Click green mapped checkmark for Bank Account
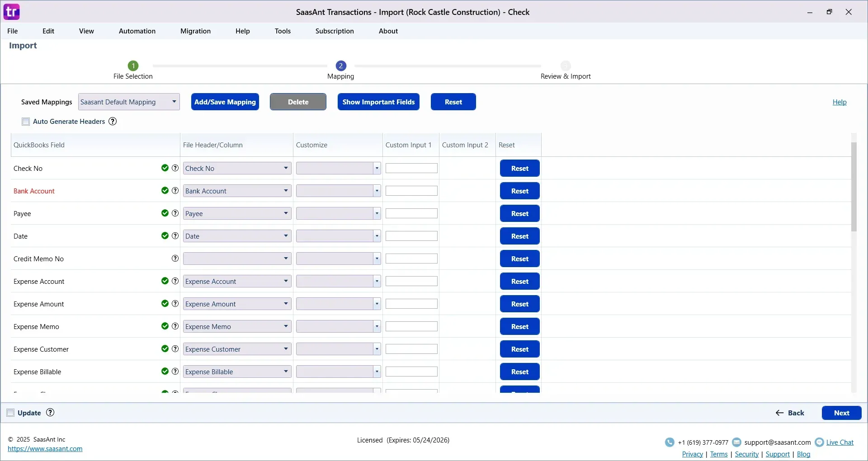Viewport: 868px width, 461px height. (x=165, y=191)
